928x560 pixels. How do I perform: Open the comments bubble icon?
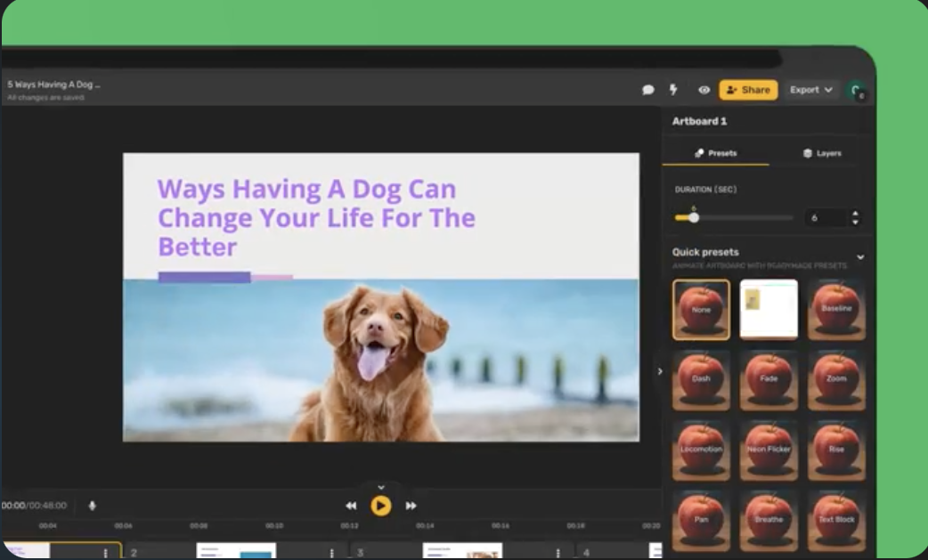tap(648, 90)
